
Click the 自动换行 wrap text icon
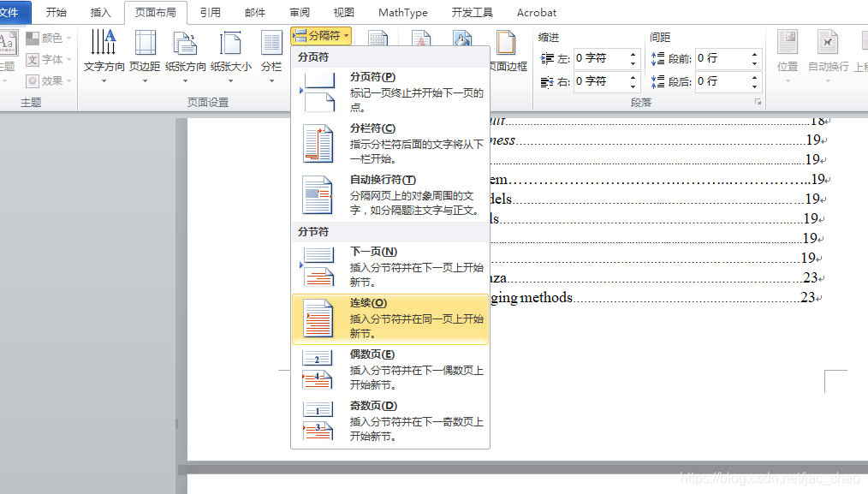click(x=828, y=43)
